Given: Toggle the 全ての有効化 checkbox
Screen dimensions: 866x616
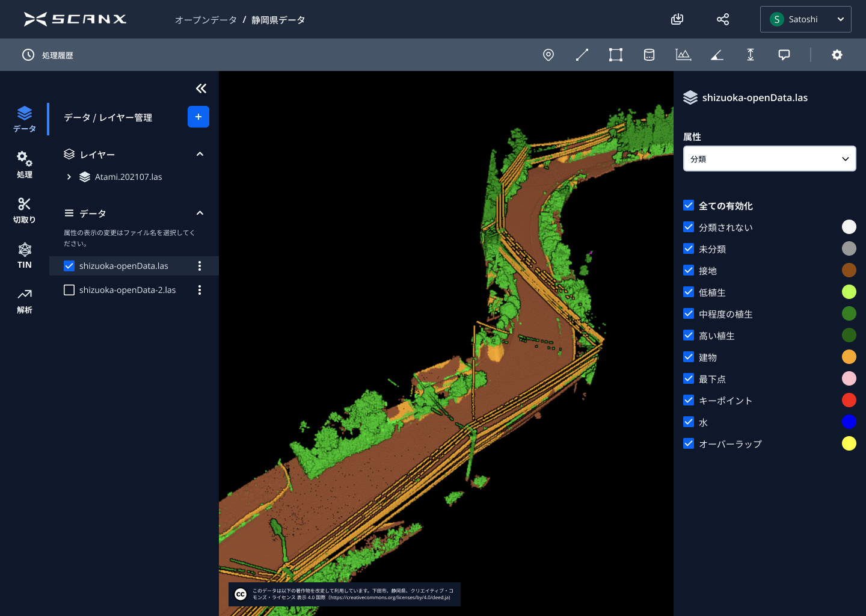Looking at the screenshot, I should coord(689,205).
